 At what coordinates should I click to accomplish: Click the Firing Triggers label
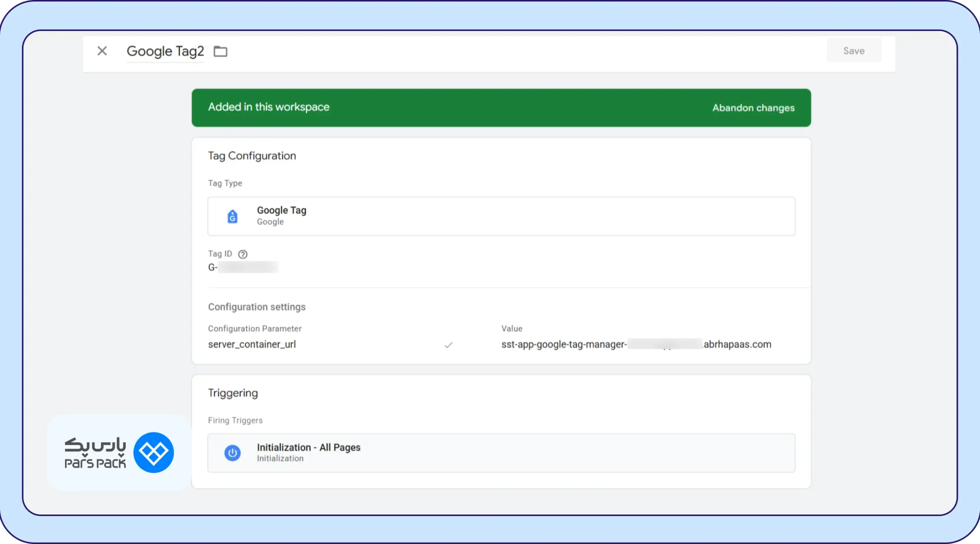click(235, 420)
